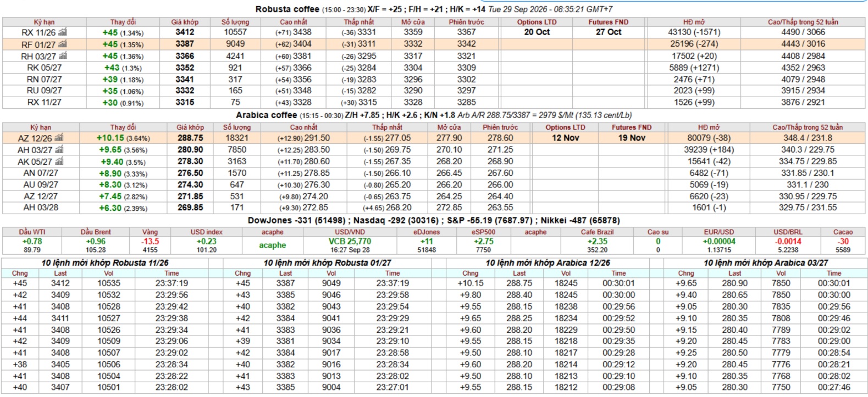Viewport: 868px width, 397px height.
Task: Click Futures FND date 19 Nov
Action: coord(632,138)
